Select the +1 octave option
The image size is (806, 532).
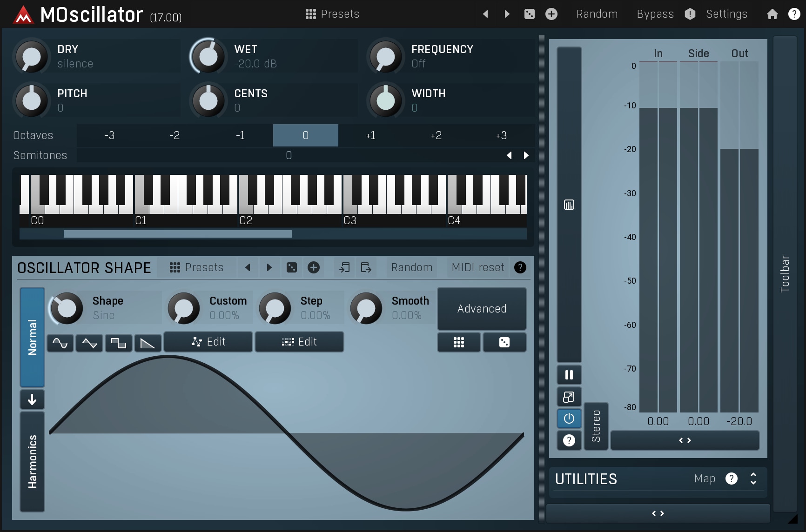pyautogui.click(x=370, y=135)
